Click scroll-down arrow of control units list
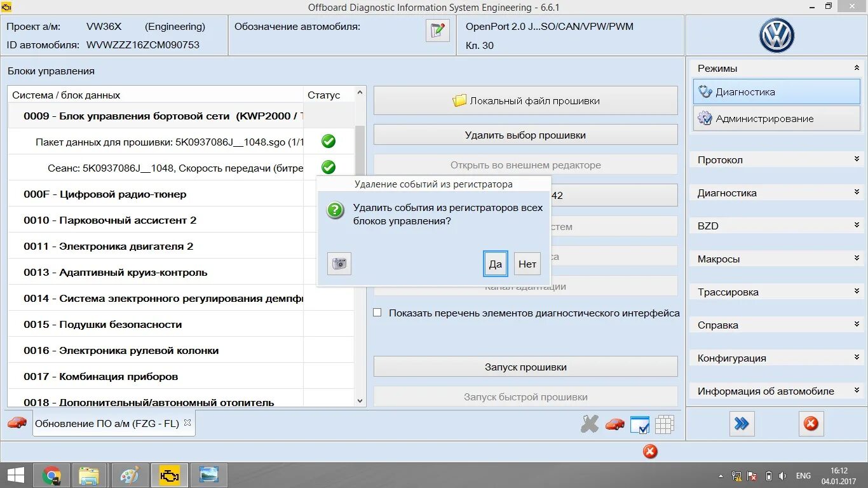The height and width of the screenshot is (488, 868). [x=360, y=401]
